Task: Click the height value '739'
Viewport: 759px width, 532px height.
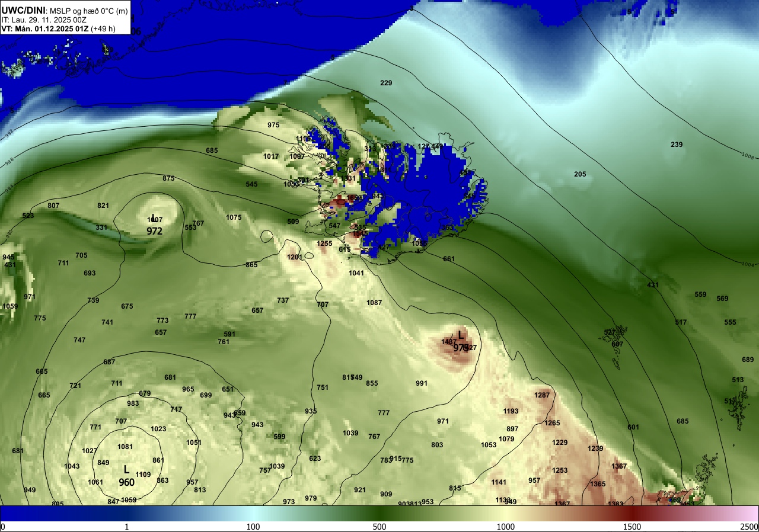Action: click(93, 300)
